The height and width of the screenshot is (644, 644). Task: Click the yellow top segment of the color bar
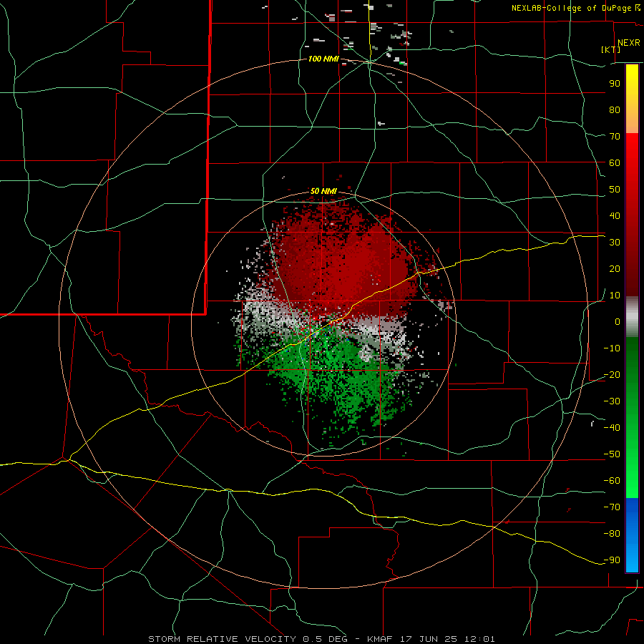tap(632, 99)
